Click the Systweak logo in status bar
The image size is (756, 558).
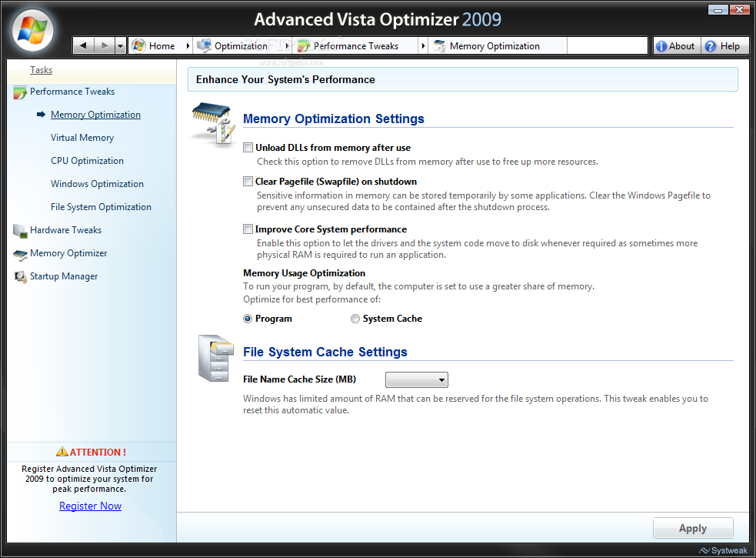[x=723, y=550]
